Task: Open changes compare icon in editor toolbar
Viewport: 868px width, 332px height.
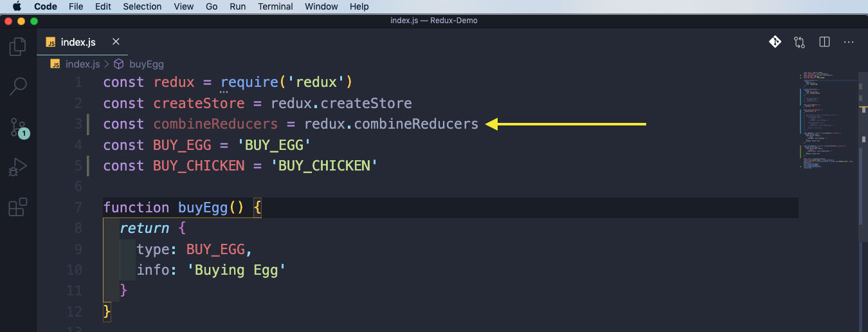Action: (x=799, y=42)
